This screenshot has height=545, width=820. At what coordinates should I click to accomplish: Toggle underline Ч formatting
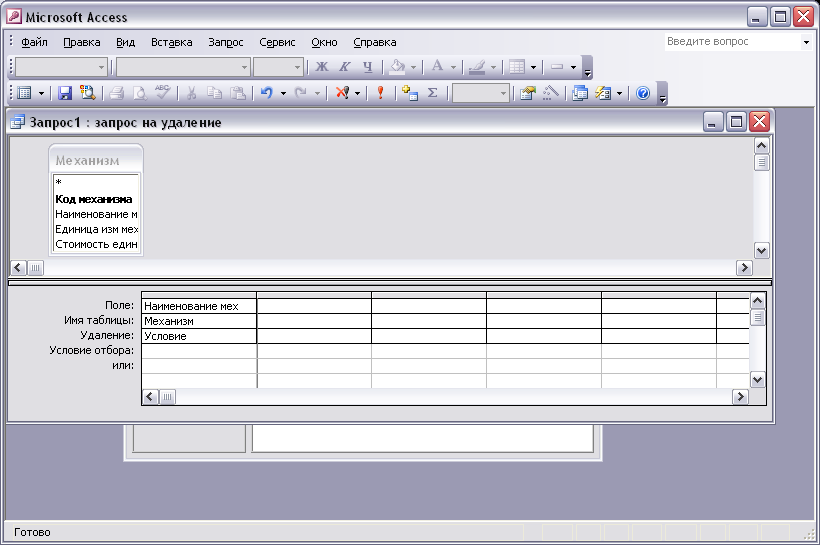pyautogui.click(x=368, y=67)
